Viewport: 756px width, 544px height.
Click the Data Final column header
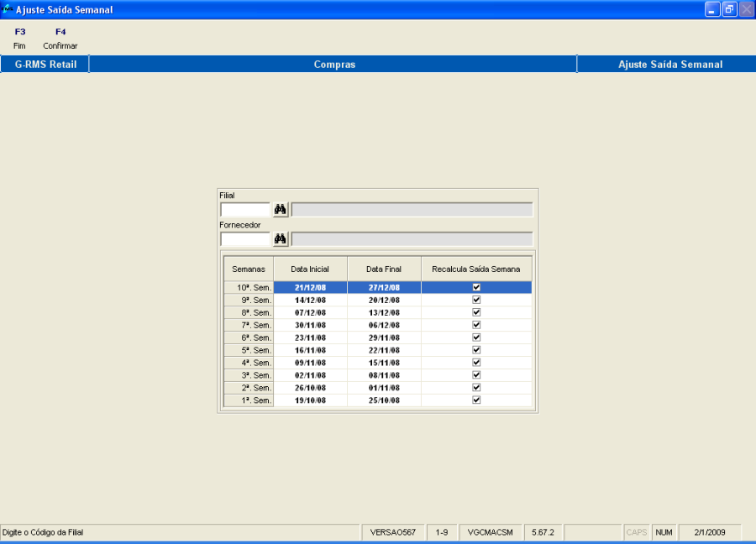[x=384, y=269]
